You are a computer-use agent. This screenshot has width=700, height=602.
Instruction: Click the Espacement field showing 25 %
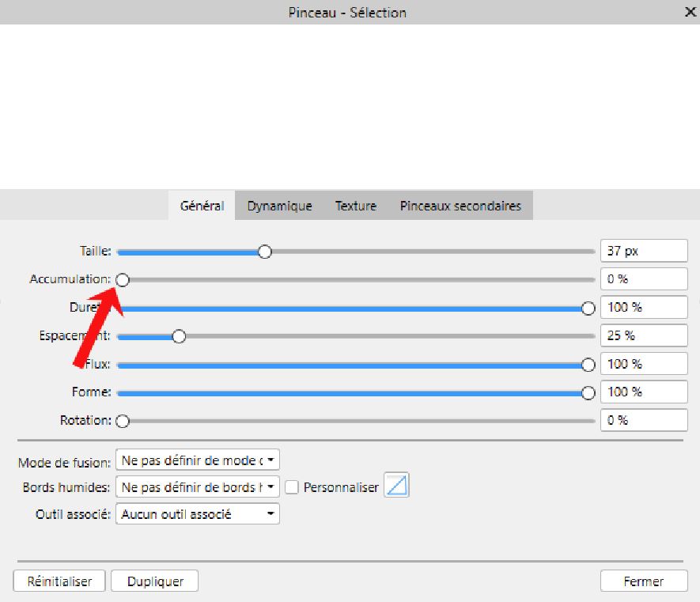(644, 335)
